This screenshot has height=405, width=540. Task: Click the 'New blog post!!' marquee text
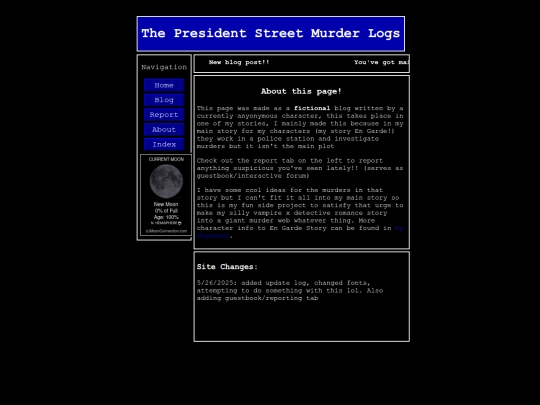pos(239,62)
